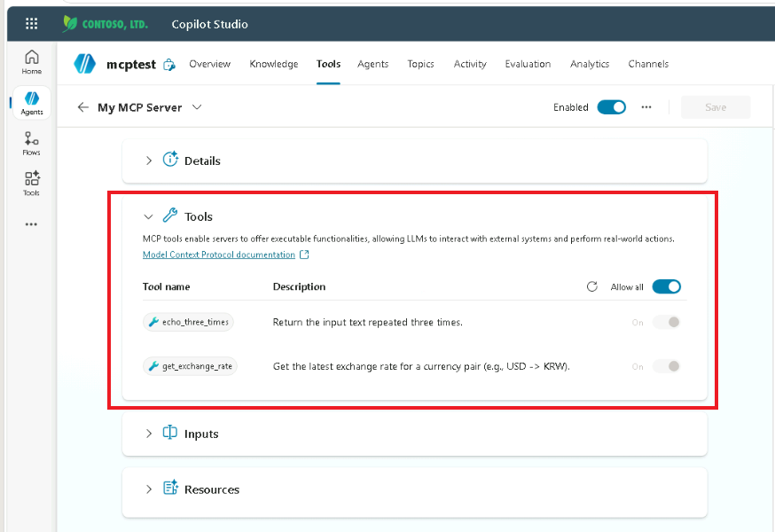Switch to the Agents tab in top navigation
775x532 pixels.
(x=372, y=64)
